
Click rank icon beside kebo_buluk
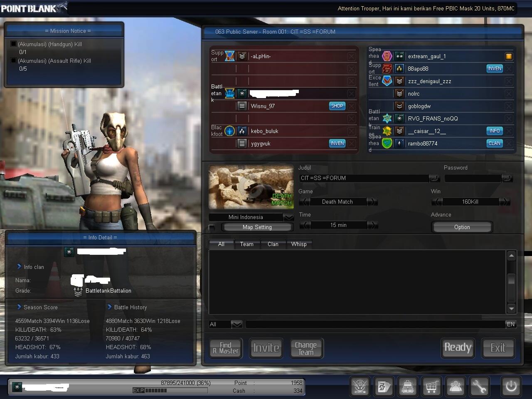(242, 131)
